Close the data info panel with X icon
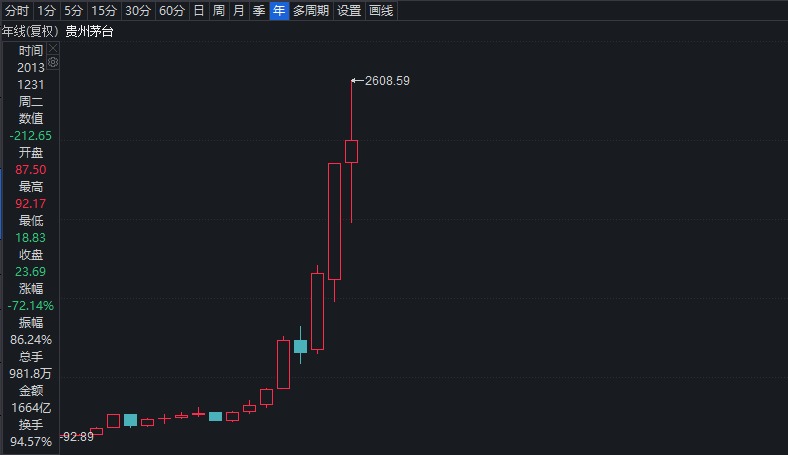Viewport: 788px width, 455px height. point(53,48)
